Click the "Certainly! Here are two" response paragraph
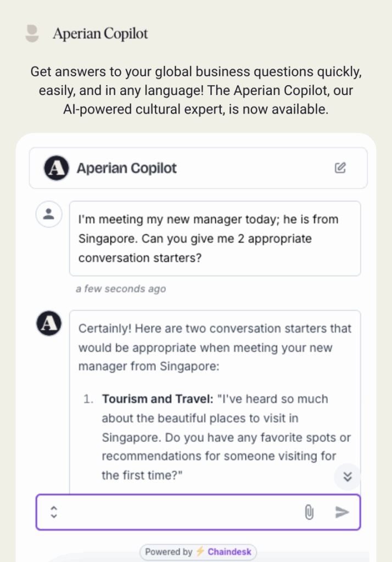Screen dimensions: 392x562 (215, 347)
